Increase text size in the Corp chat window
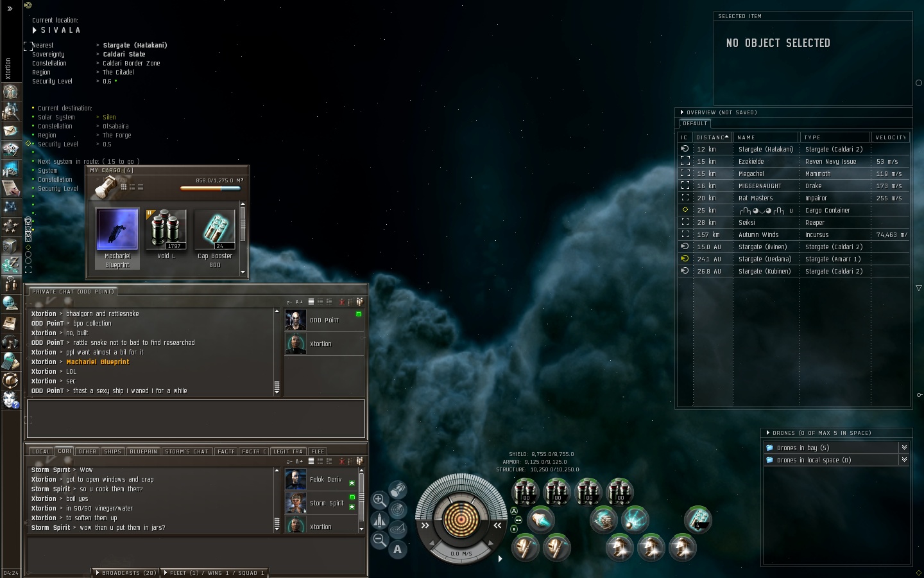The width and height of the screenshot is (924, 578). 299,461
